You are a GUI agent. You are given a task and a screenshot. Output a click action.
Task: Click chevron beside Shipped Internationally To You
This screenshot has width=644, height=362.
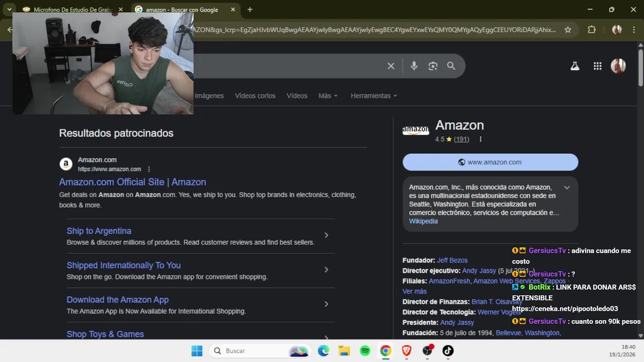(x=326, y=269)
